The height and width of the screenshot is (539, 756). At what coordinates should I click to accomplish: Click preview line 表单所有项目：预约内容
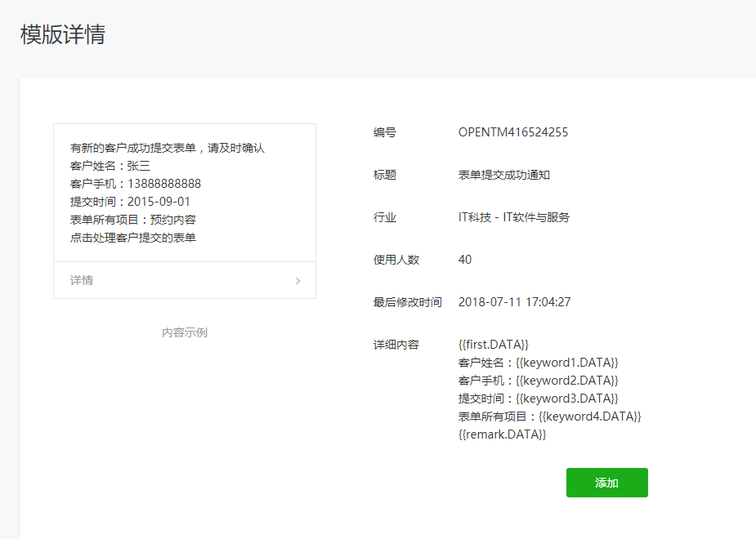click(133, 220)
